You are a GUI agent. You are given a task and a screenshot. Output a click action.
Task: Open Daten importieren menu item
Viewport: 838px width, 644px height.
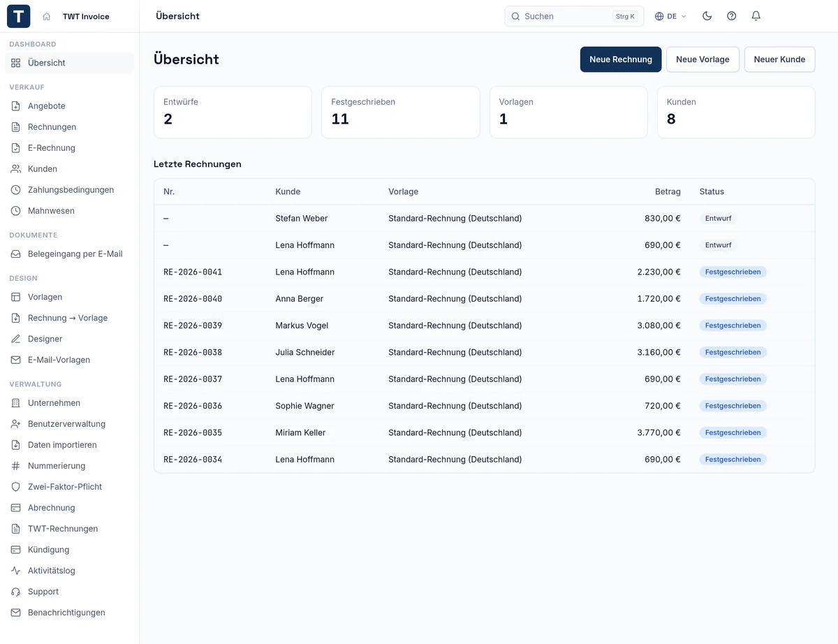click(x=69, y=445)
